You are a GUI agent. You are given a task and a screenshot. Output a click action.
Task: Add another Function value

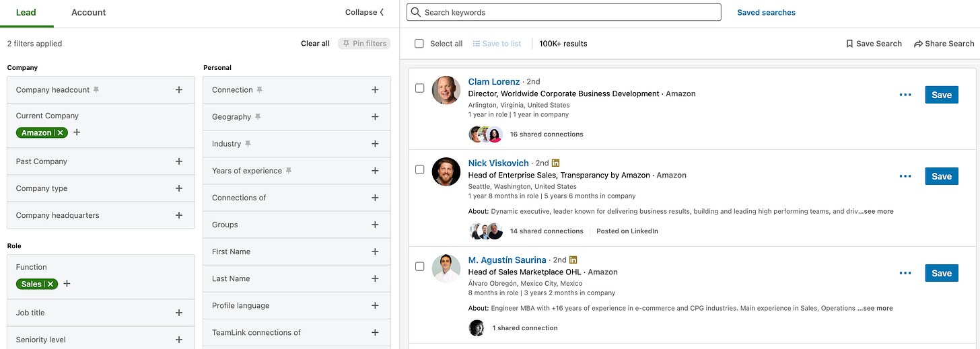(x=67, y=284)
